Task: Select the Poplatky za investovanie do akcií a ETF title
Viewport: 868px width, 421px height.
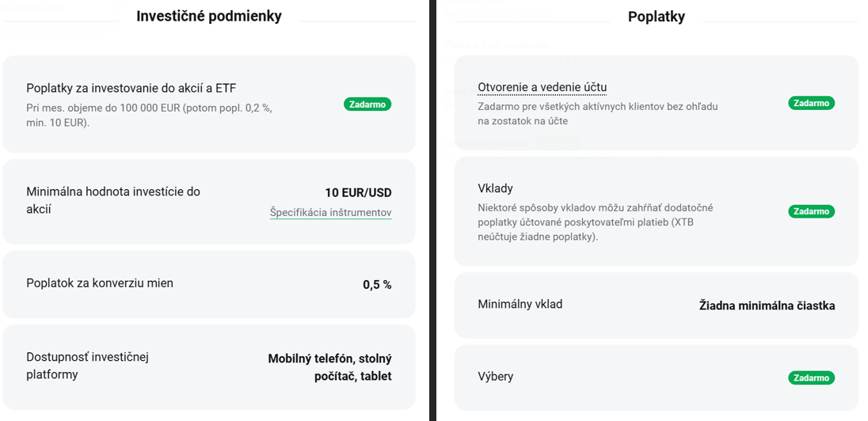Action: point(131,88)
